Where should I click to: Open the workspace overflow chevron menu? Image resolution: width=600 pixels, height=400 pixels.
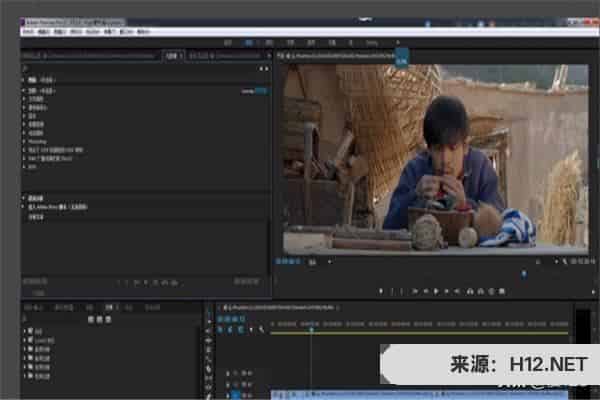[x=398, y=42]
